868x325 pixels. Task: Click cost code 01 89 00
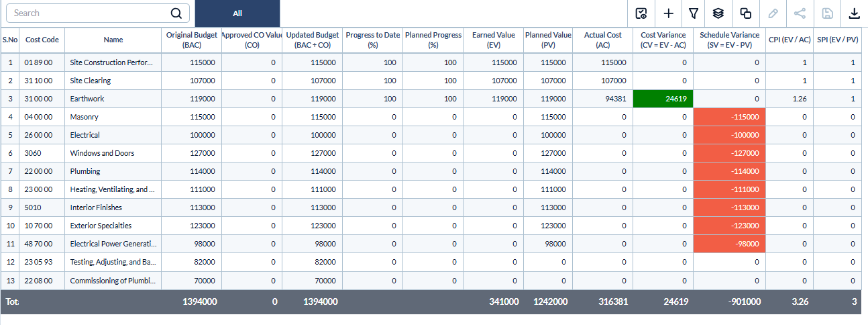(42, 62)
